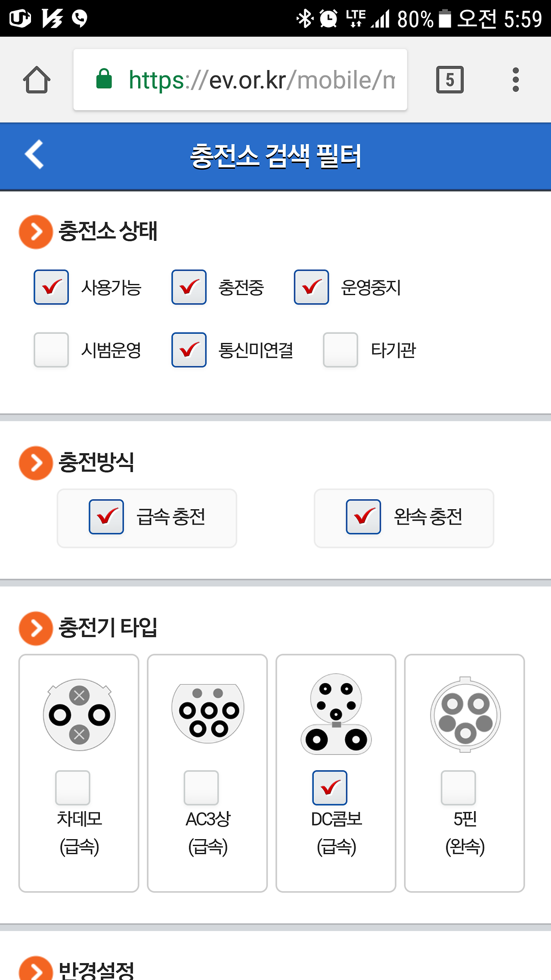Select the ev.or.kr address bar

[x=240, y=80]
